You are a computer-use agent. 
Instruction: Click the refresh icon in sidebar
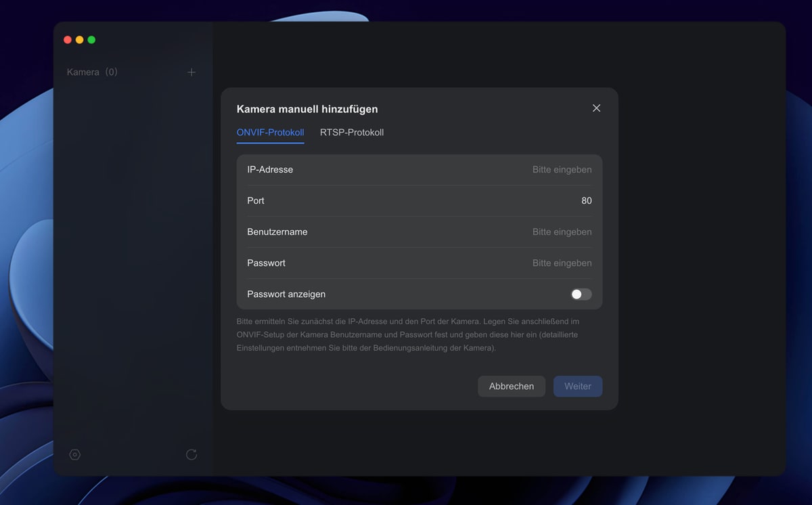click(191, 455)
